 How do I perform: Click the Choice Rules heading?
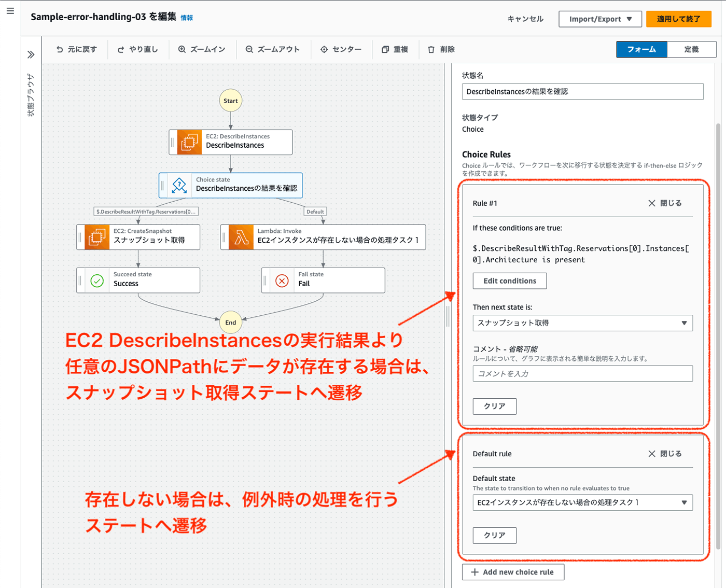(486, 155)
